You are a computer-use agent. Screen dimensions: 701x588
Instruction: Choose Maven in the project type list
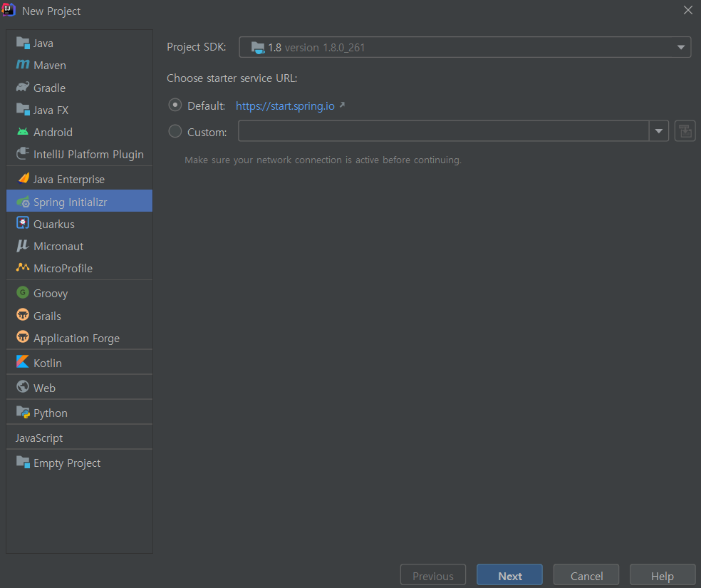(80, 66)
